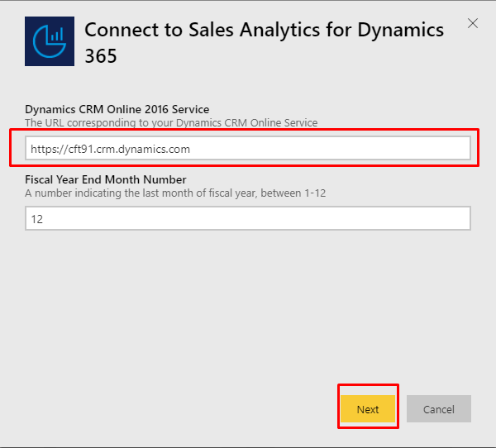Click the bar chart bars in the logo
This screenshot has height=448, width=496.
point(57,34)
